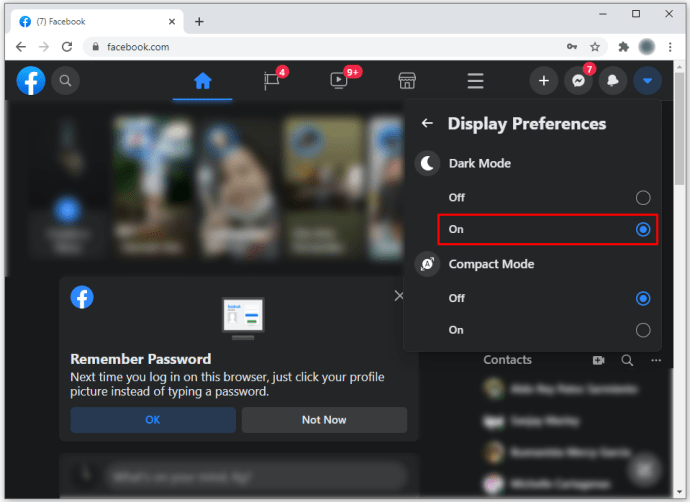This screenshot has width=690, height=502.
Task: Open the Watch video tab
Action: point(338,81)
